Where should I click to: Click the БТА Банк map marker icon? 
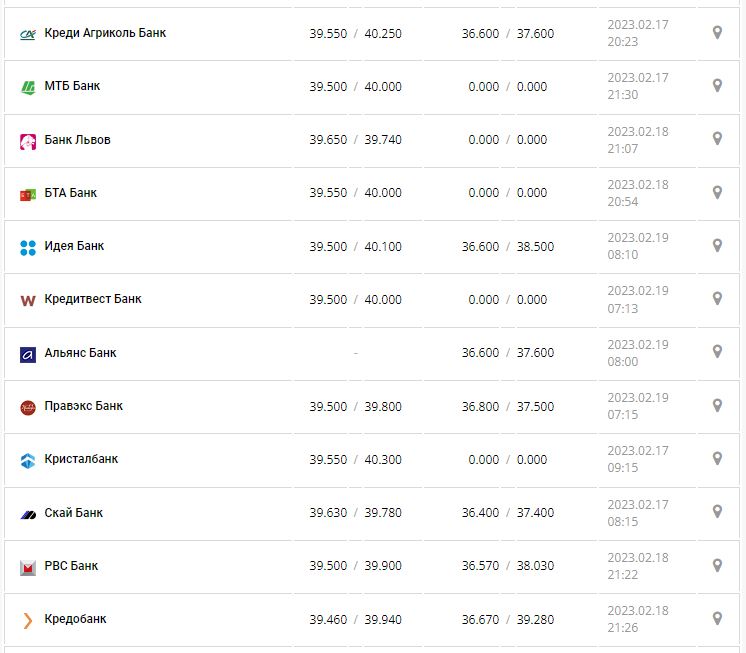pos(717,192)
